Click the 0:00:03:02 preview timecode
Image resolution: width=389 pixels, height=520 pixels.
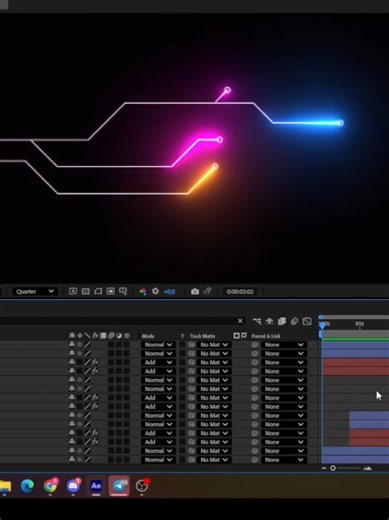pos(240,292)
